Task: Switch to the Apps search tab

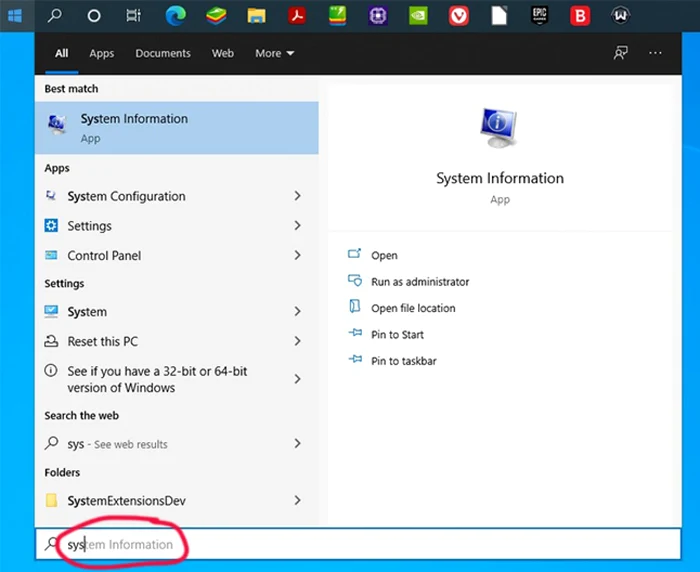Action: (x=101, y=53)
